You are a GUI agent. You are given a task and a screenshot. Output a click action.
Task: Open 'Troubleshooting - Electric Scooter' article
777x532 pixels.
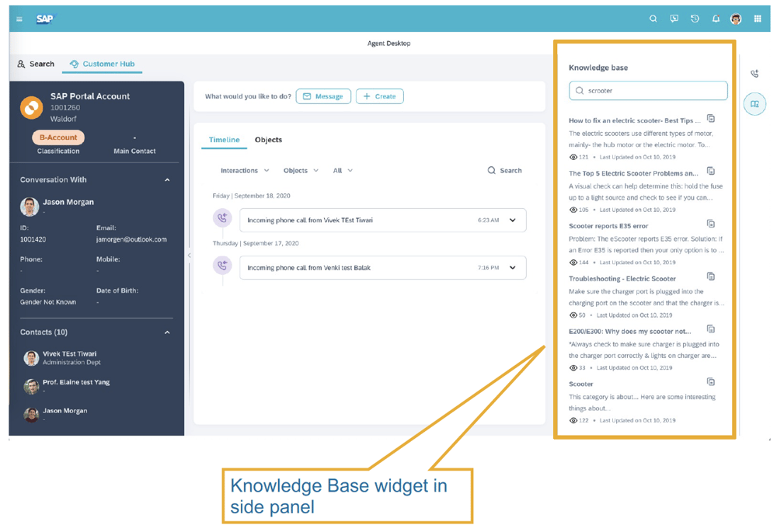[622, 279]
